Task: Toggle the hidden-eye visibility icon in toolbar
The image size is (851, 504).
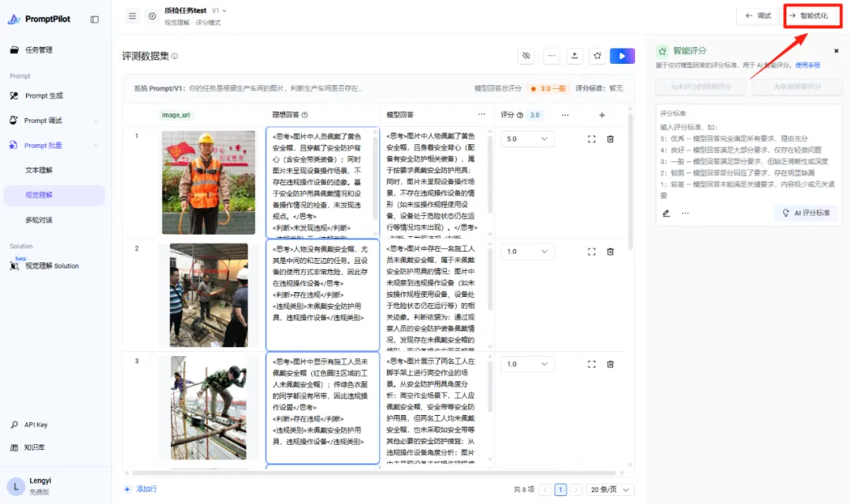Action: pyautogui.click(x=526, y=56)
